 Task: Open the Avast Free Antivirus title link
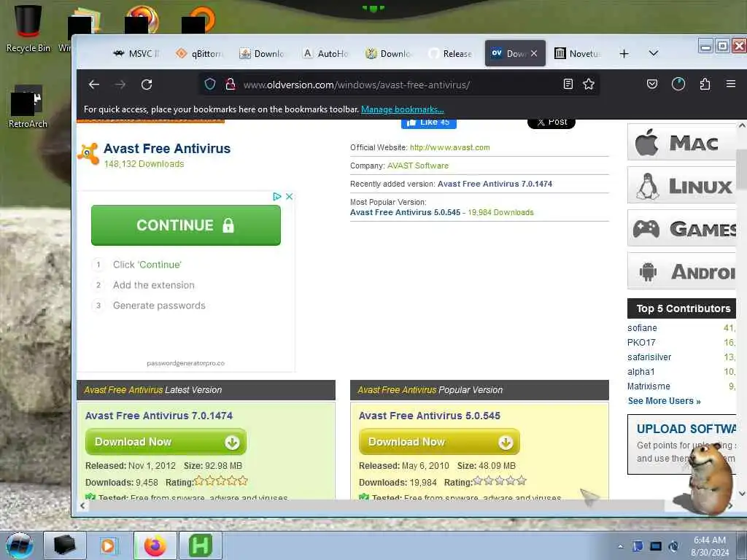pyautogui.click(x=167, y=149)
